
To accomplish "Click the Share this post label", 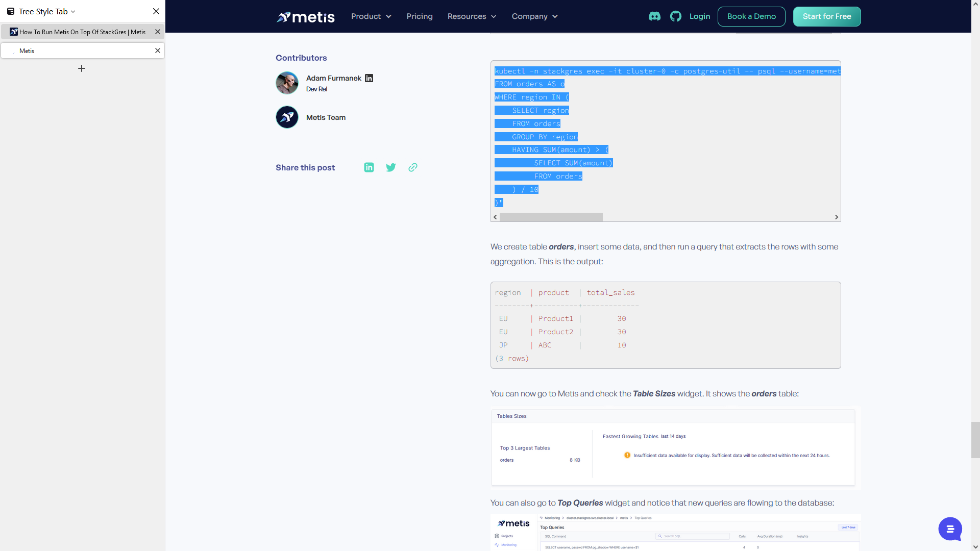I will (x=305, y=167).
